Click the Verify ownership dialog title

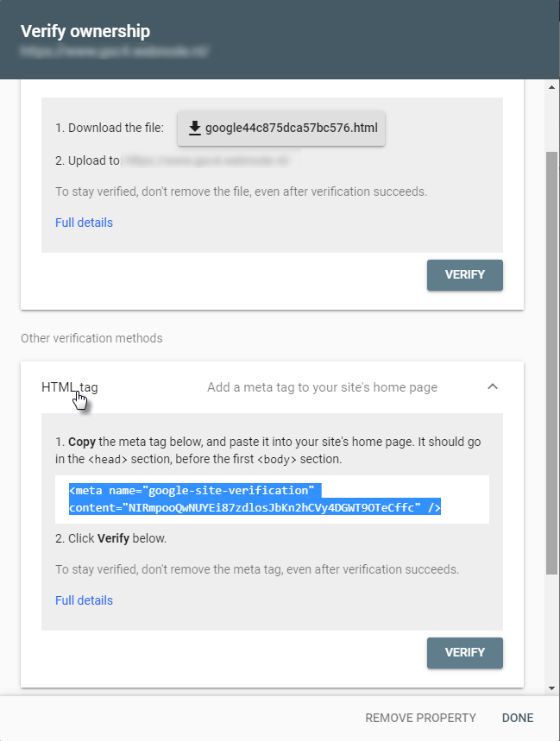point(85,32)
